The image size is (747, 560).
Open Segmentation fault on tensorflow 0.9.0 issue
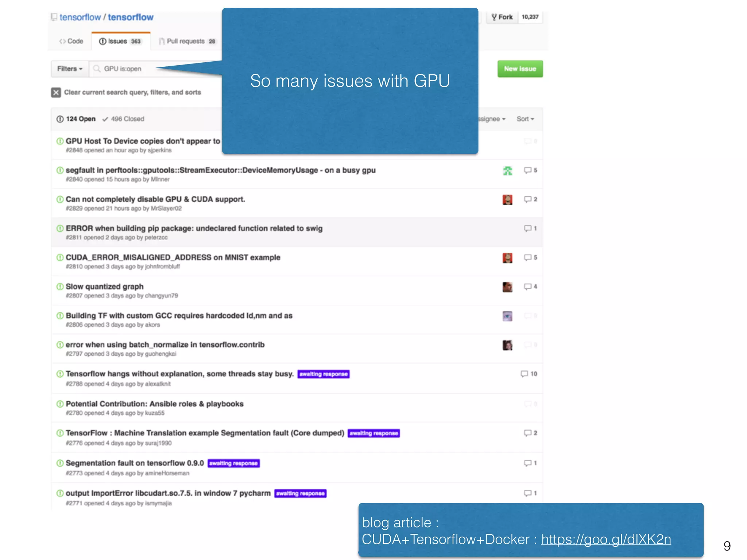click(135, 463)
